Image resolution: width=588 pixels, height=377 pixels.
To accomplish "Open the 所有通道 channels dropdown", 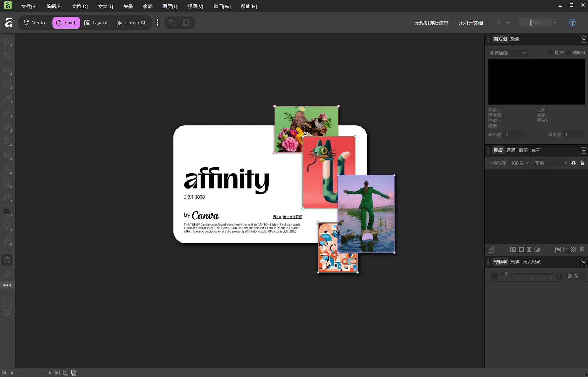I will 508,53.
